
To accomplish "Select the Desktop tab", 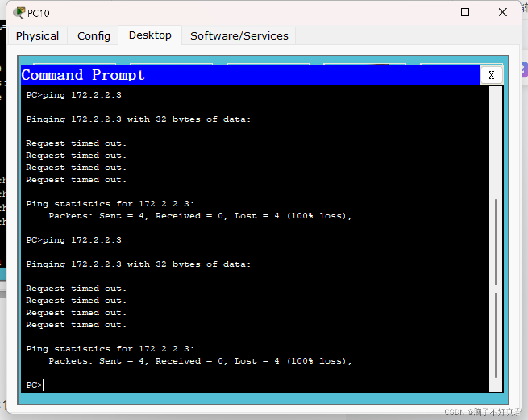I will 150,35.
